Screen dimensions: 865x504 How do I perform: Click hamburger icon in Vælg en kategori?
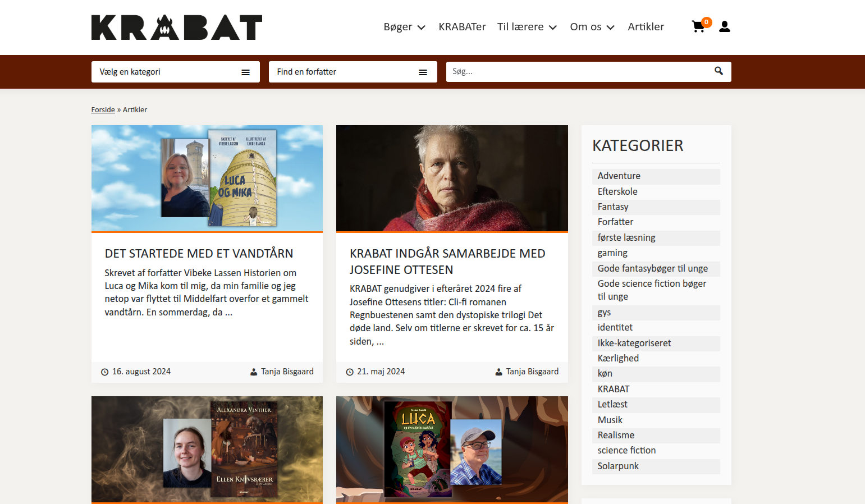click(x=245, y=72)
